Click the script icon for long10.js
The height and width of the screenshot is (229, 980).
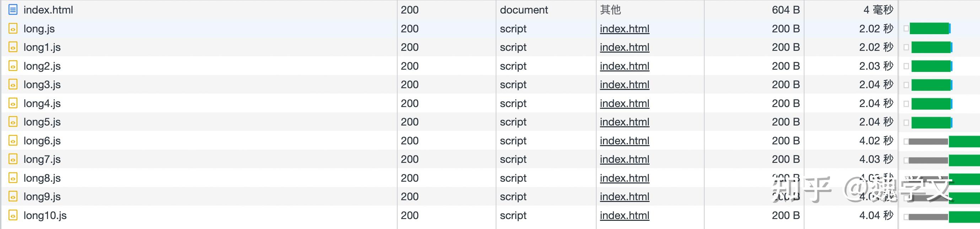point(12,215)
